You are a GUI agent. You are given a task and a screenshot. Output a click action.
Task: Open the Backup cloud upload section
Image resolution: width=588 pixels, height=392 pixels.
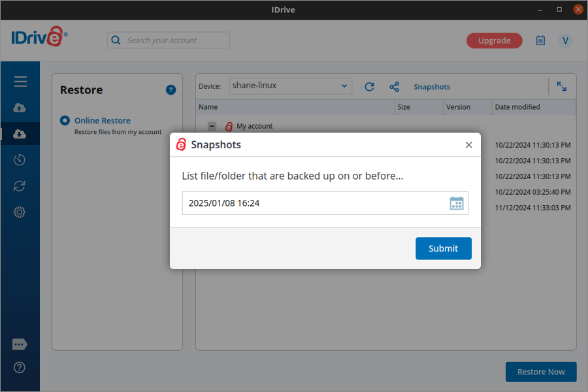(20, 108)
